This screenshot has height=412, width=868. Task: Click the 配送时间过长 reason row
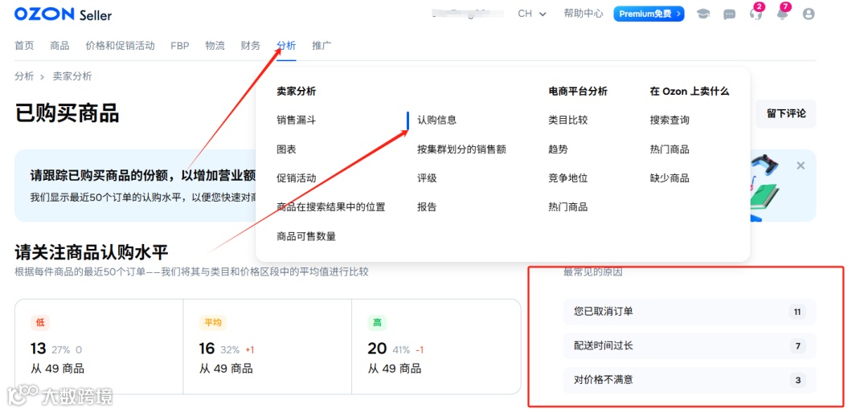690,346
